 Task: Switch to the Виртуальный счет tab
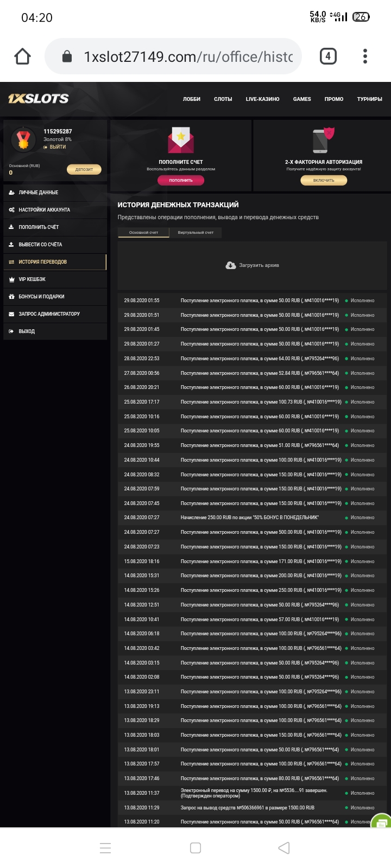(195, 233)
